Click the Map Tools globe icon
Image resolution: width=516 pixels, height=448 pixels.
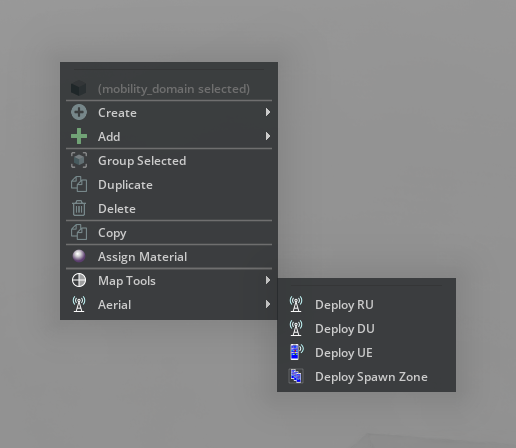coord(79,280)
